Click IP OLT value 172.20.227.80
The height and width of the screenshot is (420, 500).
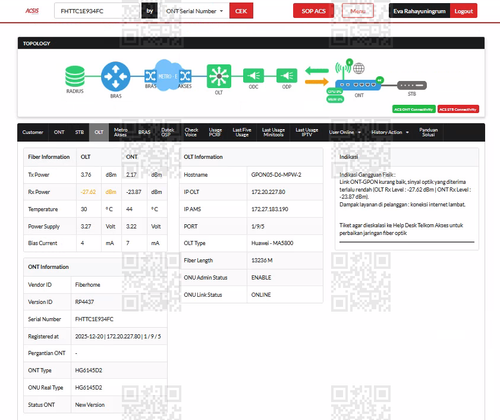pyautogui.click(x=268, y=192)
